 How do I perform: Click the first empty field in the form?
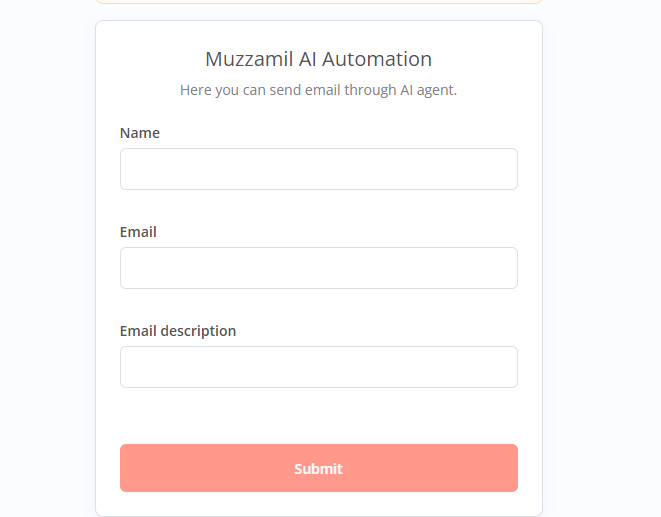318,169
